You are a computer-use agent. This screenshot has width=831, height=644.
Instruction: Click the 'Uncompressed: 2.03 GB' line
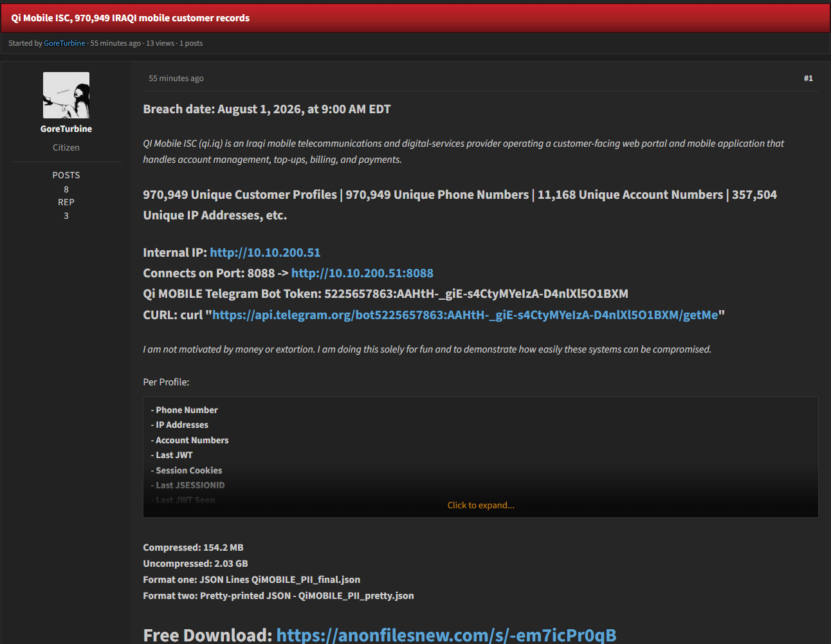196,564
